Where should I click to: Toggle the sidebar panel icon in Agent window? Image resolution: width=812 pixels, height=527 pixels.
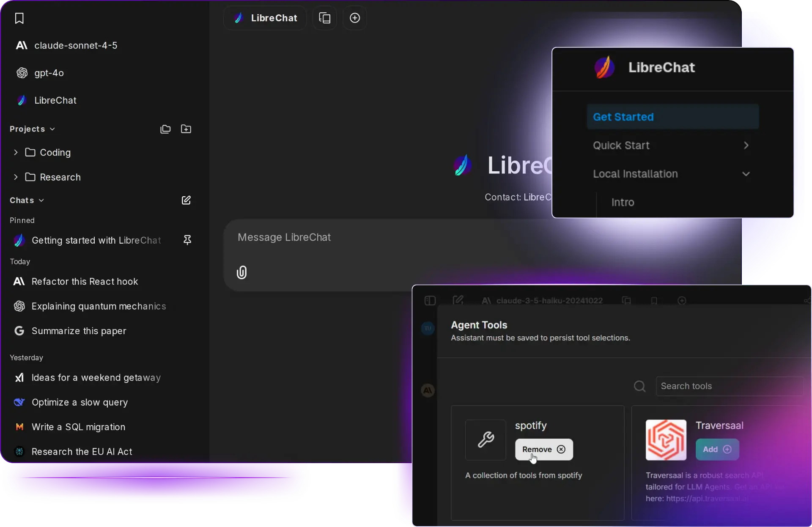(430, 301)
